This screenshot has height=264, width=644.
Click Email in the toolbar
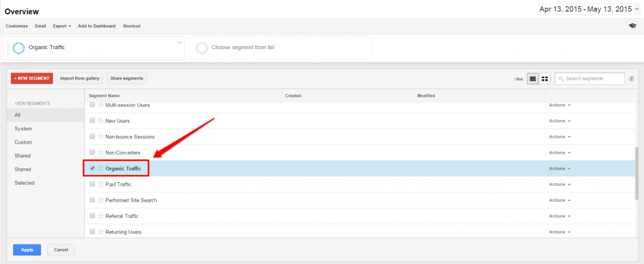click(40, 26)
